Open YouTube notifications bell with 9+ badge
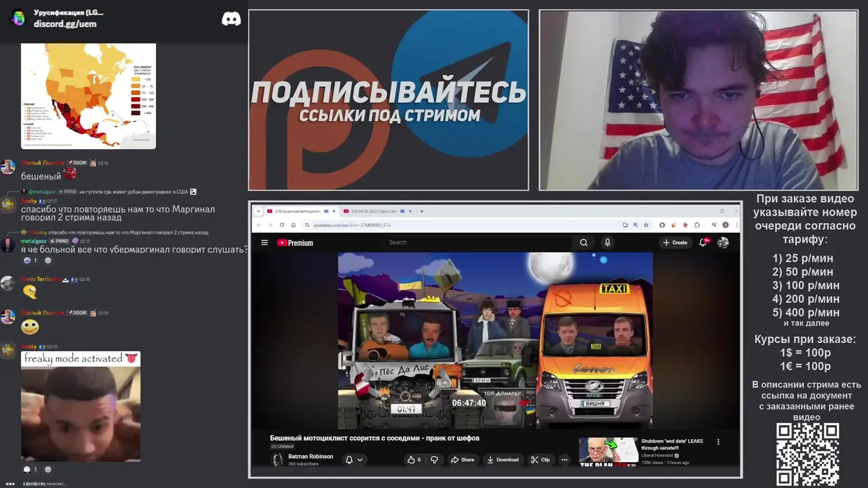868x488 pixels. 704,242
